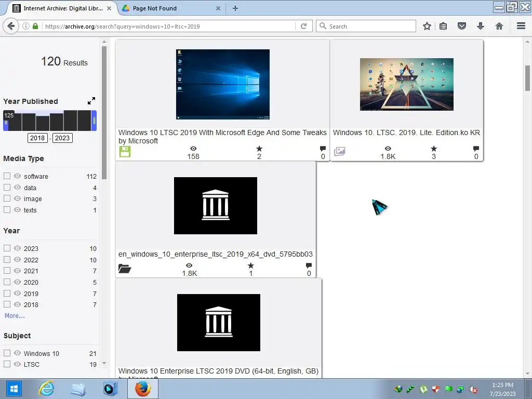Show more Year filter options
The height and width of the screenshot is (399, 532).
click(15, 315)
